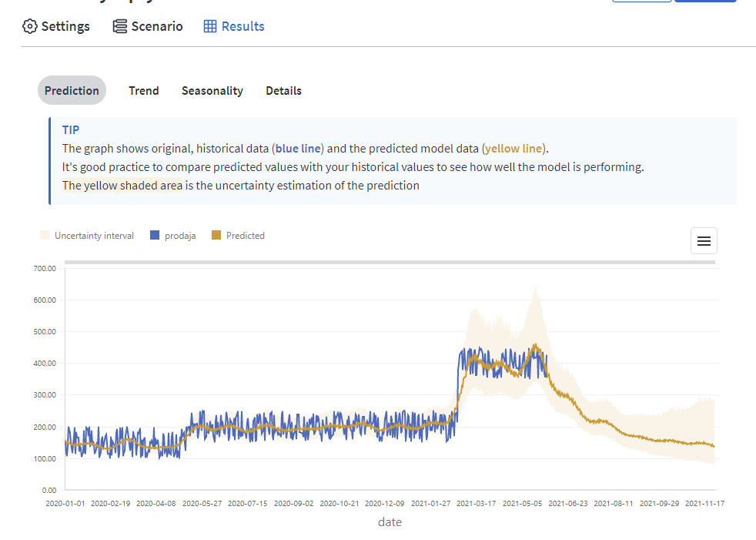Hide the Predicted line via its legend entry
Screen dimensions: 756x540
pos(238,235)
